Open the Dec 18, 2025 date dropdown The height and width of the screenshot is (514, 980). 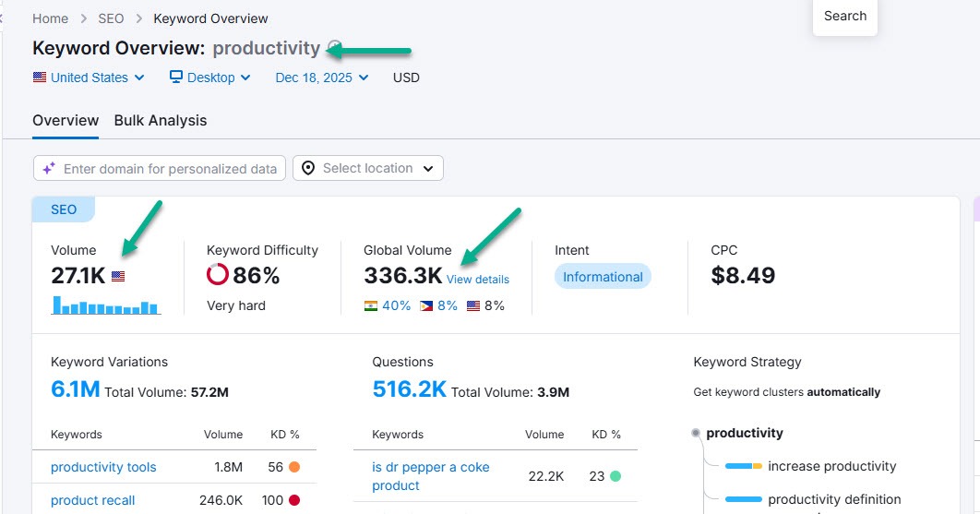pos(322,78)
